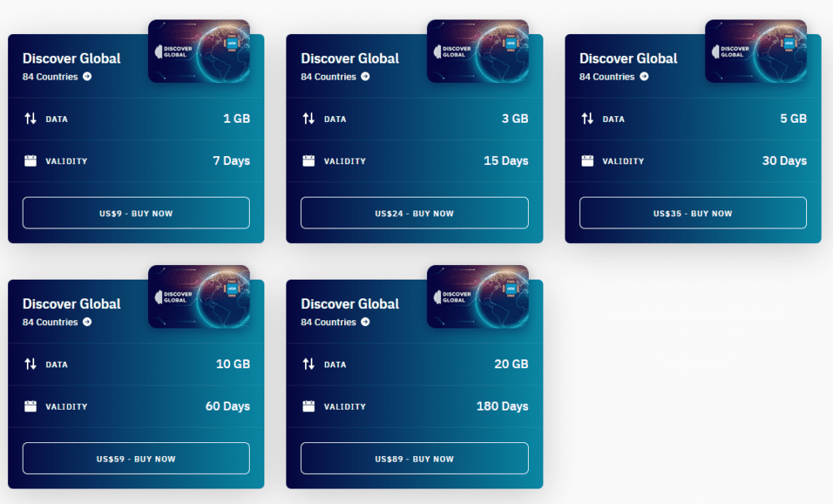Click the circled arrow icon on the 3 GB plan
The width and height of the screenshot is (833, 504).
click(x=365, y=77)
